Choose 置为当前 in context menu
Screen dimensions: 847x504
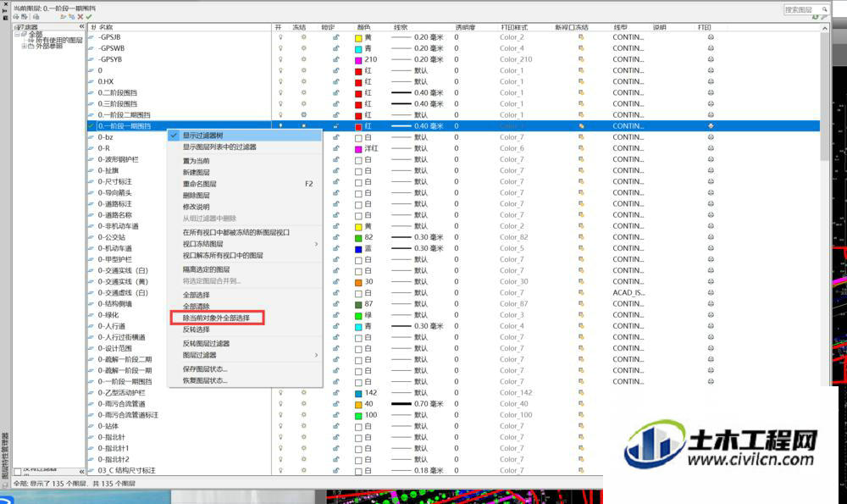[x=246, y=161]
